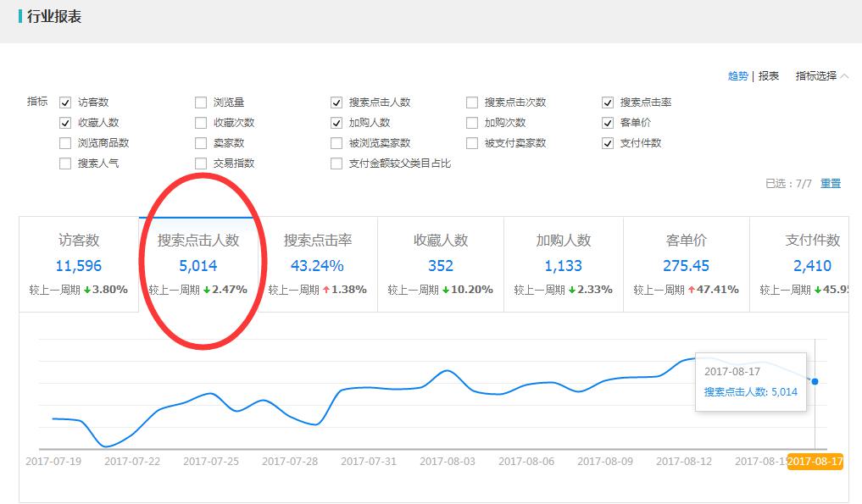Screen dimensions: 862x504
Task: Click the 重置 reset link
Action: coord(830,184)
